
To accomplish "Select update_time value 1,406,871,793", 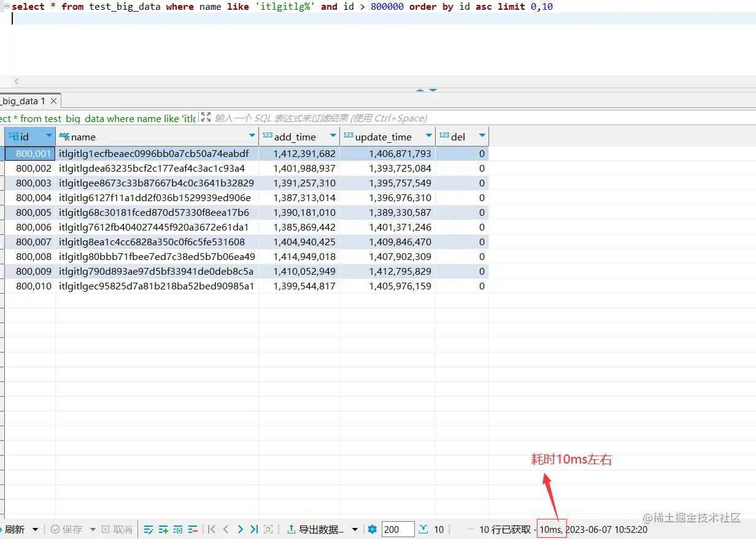I will point(388,153).
